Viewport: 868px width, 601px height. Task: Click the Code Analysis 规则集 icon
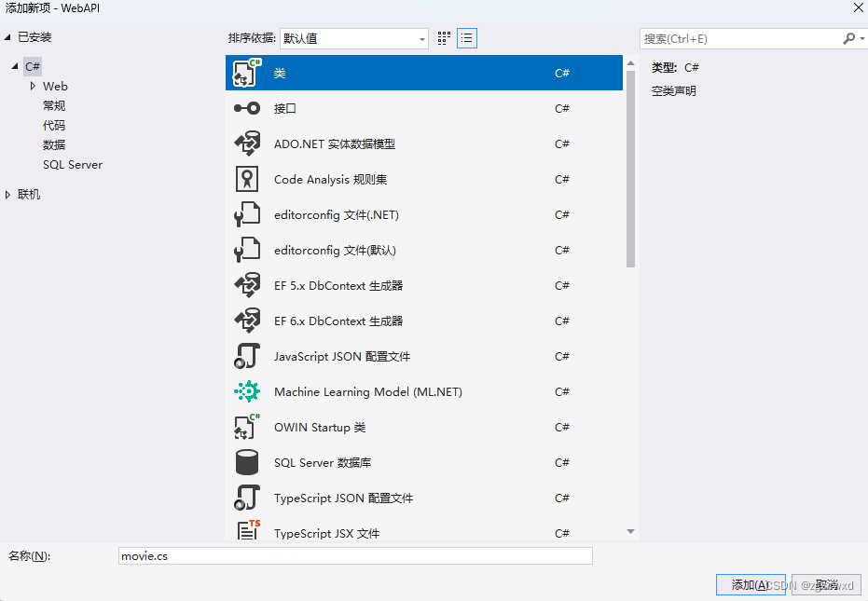pos(247,179)
